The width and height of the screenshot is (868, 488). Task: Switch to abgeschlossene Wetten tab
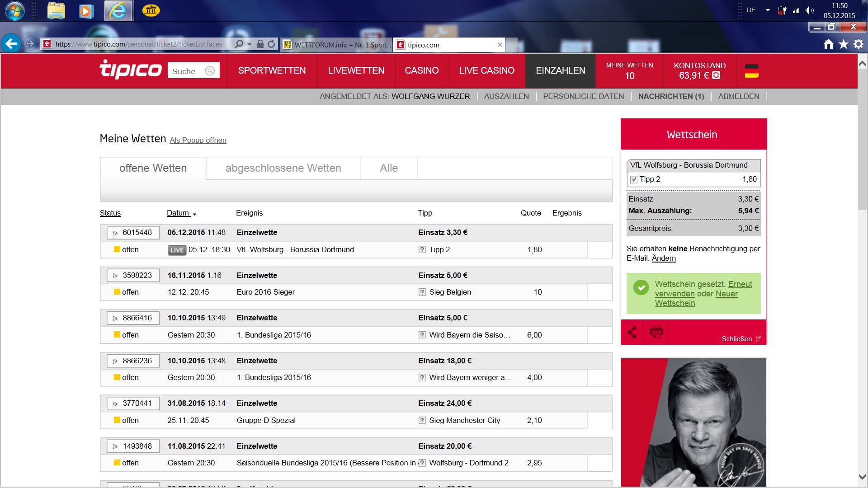283,168
